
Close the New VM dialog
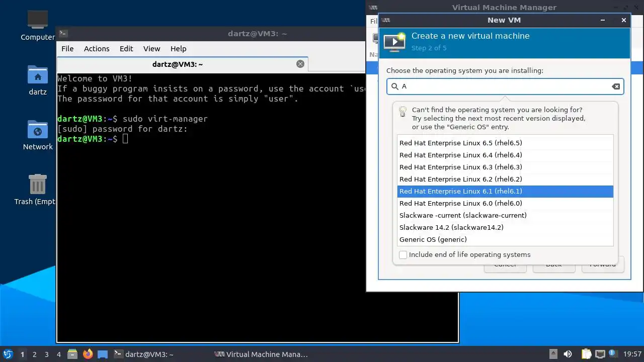coord(624,20)
